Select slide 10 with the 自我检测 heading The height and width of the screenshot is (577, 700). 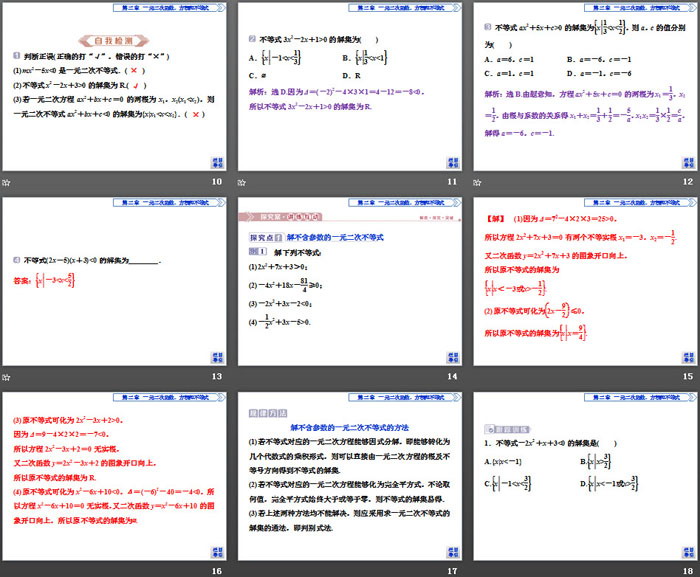[x=114, y=88]
